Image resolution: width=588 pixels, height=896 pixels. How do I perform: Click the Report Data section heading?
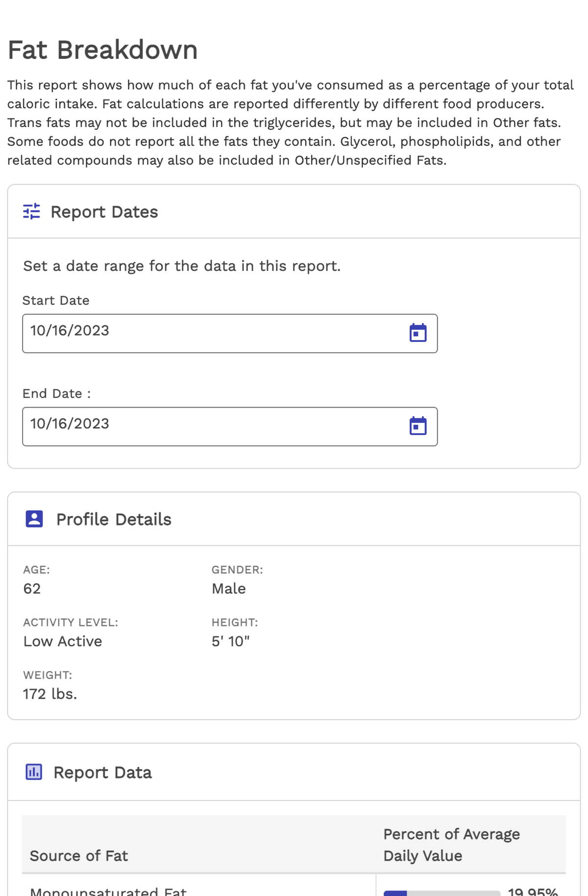click(x=102, y=773)
